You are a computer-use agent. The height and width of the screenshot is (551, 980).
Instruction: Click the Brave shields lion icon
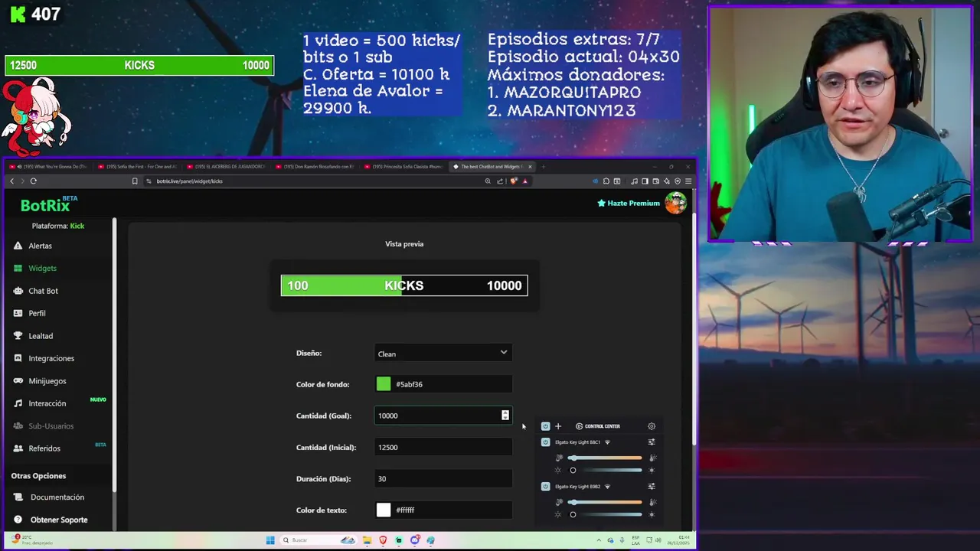(513, 181)
